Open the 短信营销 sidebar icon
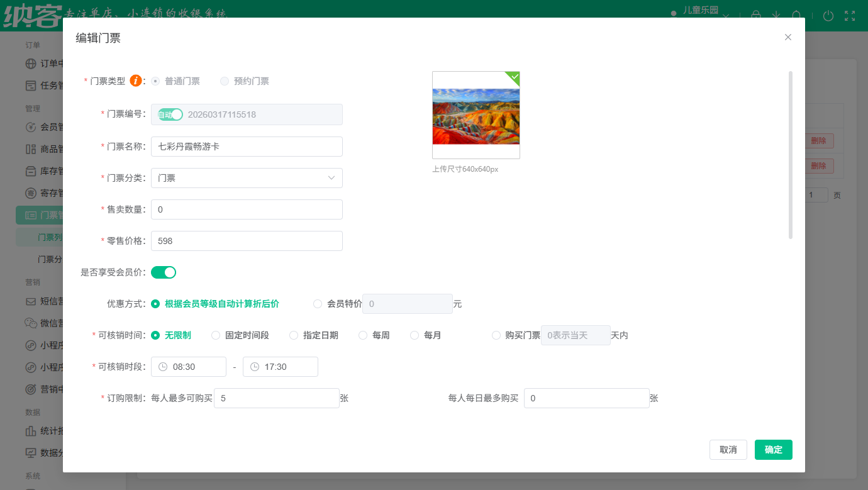This screenshot has height=490, width=868. [x=30, y=301]
